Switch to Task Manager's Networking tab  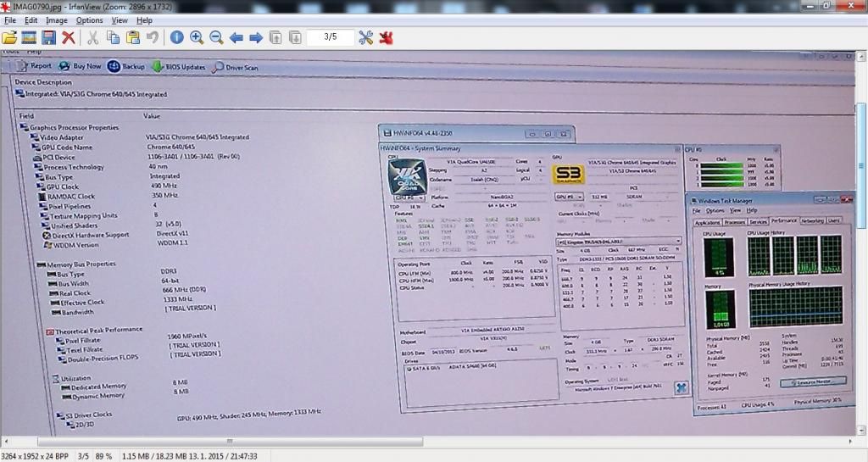point(812,220)
